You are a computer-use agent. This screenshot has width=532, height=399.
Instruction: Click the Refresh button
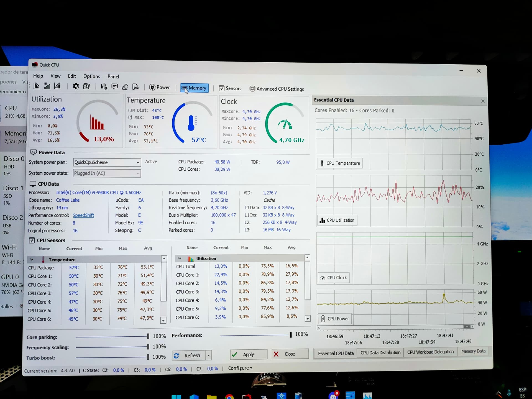tap(188, 355)
